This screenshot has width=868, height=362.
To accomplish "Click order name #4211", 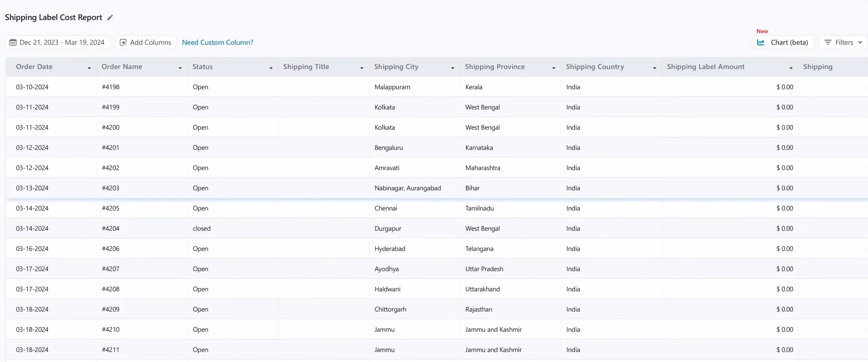I will click(x=111, y=350).
